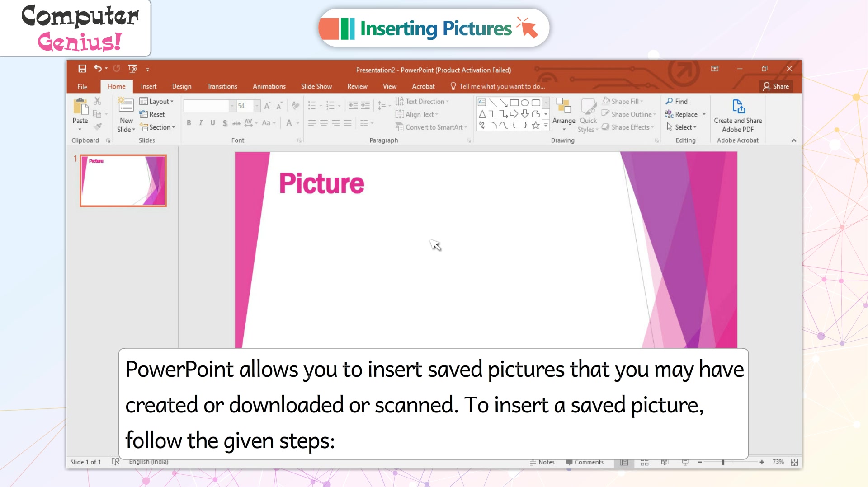868x487 pixels.
Task: Switch to the Design tab
Action: (182, 86)
